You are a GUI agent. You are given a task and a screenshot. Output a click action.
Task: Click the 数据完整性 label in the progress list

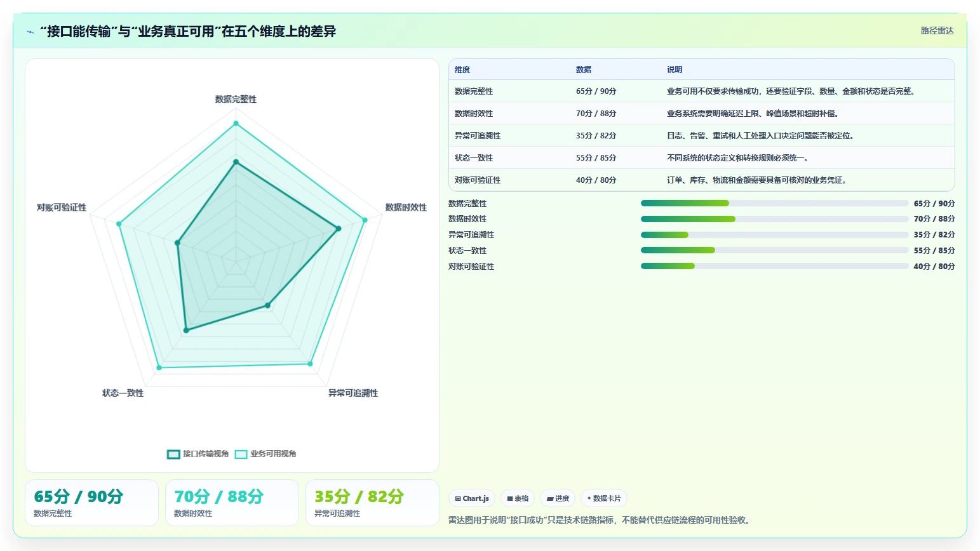click(467, 204)
